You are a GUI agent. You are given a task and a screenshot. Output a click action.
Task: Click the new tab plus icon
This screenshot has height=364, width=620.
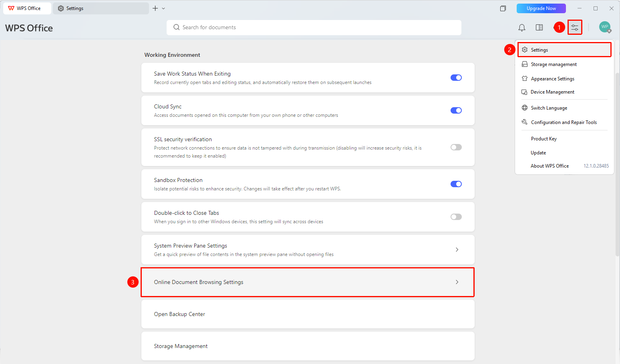click(x=155, y=8)
